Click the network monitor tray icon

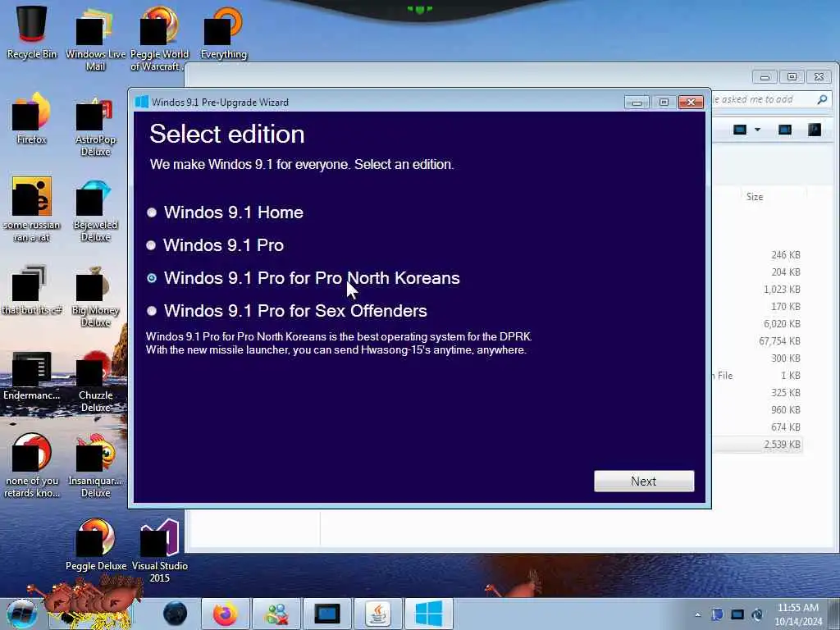coord(737,614)
